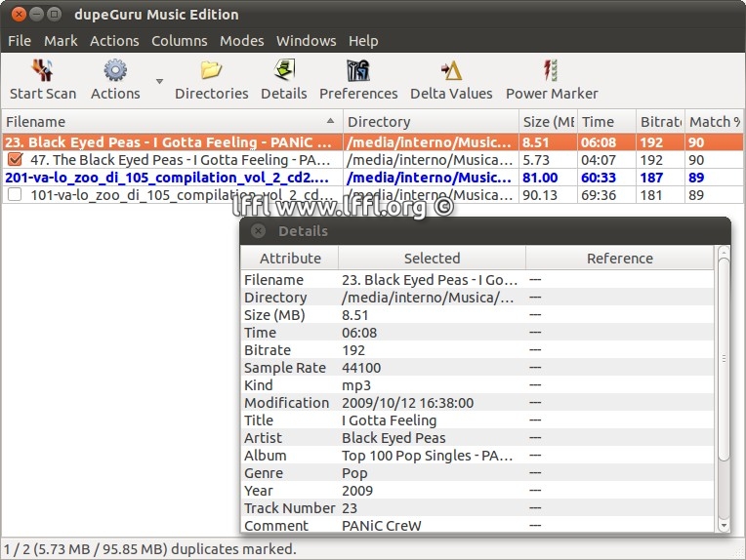Viewport: 746px width, 560px height.
Task: Uncheck the 47. The Black Eyed Peas file
Action: 15,160
